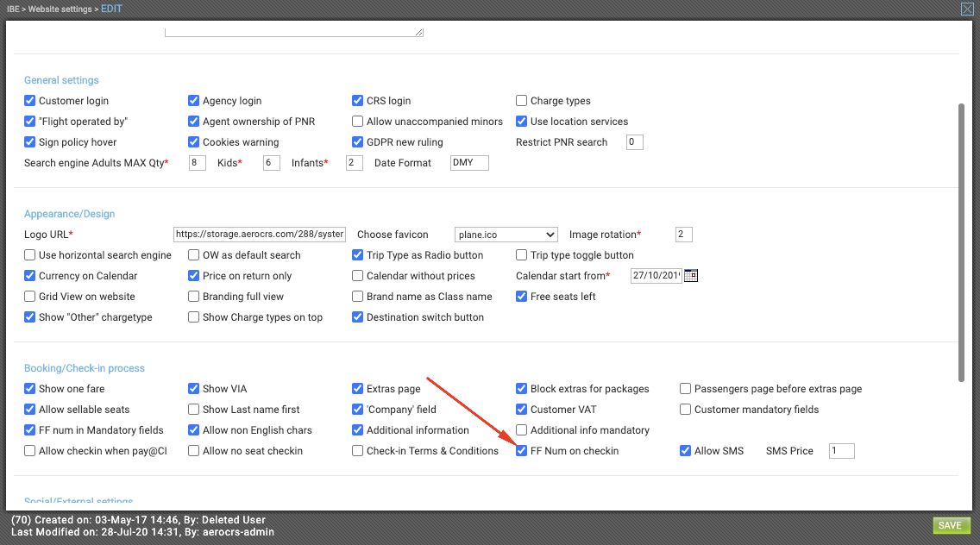
Task: Uncheck Show VIA option
Action: click(x=194, y=389)
